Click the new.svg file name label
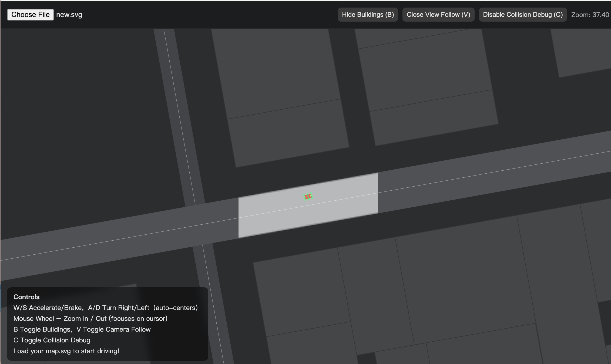 click(x=69, y=15)
